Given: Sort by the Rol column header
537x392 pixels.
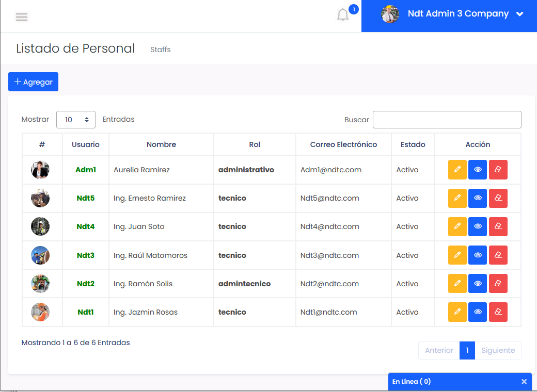Looking at the screenshot, I should tap(255, 144).
